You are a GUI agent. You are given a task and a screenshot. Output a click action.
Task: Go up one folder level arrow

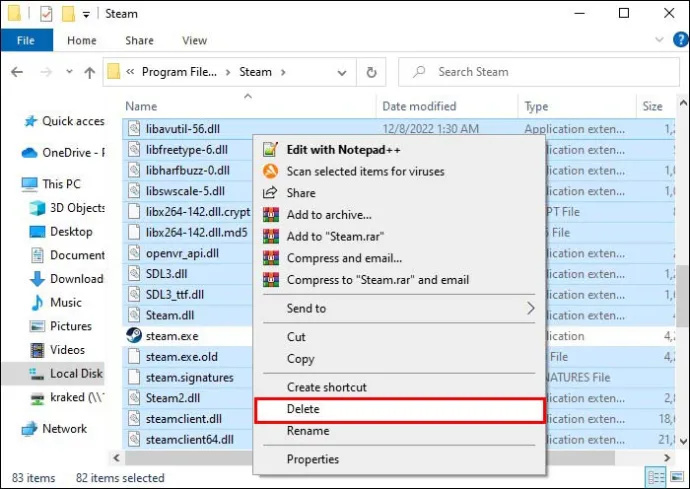(x=90, y=72)
